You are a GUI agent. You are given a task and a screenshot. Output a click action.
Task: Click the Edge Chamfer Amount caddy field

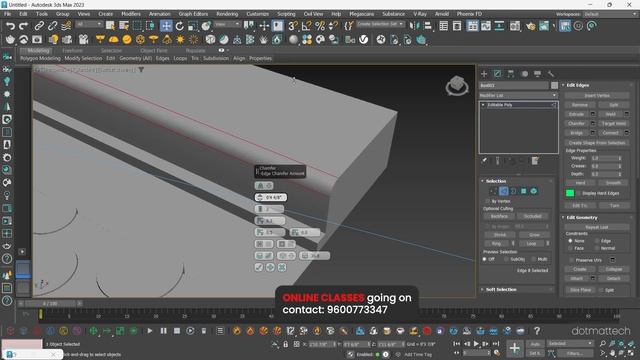coord(271,198)
